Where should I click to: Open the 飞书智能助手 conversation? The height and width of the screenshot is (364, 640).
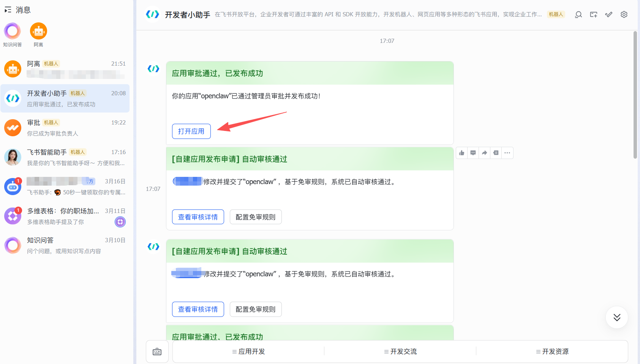click(x=65, y=157)
